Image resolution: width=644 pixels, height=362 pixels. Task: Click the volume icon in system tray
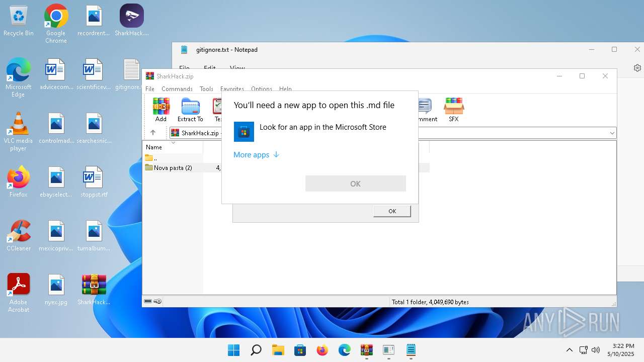(596, 350)
